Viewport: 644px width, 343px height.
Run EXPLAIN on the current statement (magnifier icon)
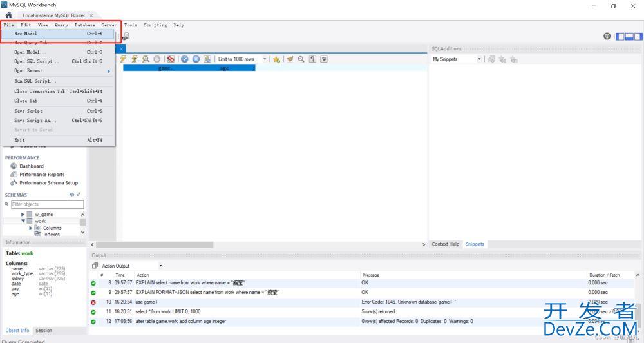pyautogui.click(x=146, y=59)
